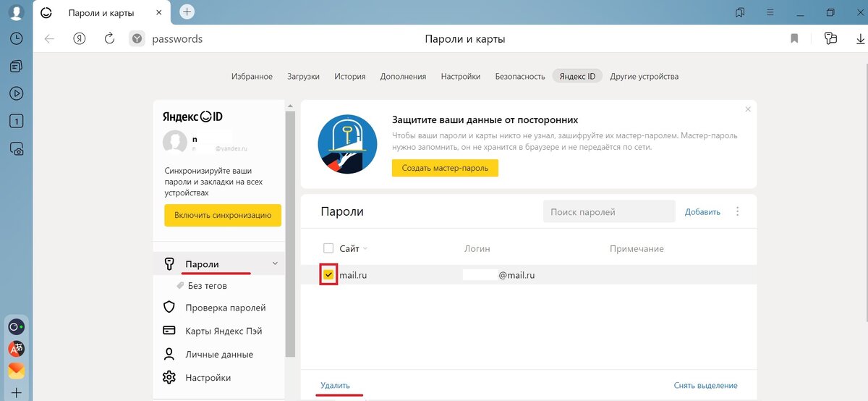Screen dimensions: 868x401
Task: Switch to the Настройки tab
Action: pyautogui.click(x=461, y=76)
